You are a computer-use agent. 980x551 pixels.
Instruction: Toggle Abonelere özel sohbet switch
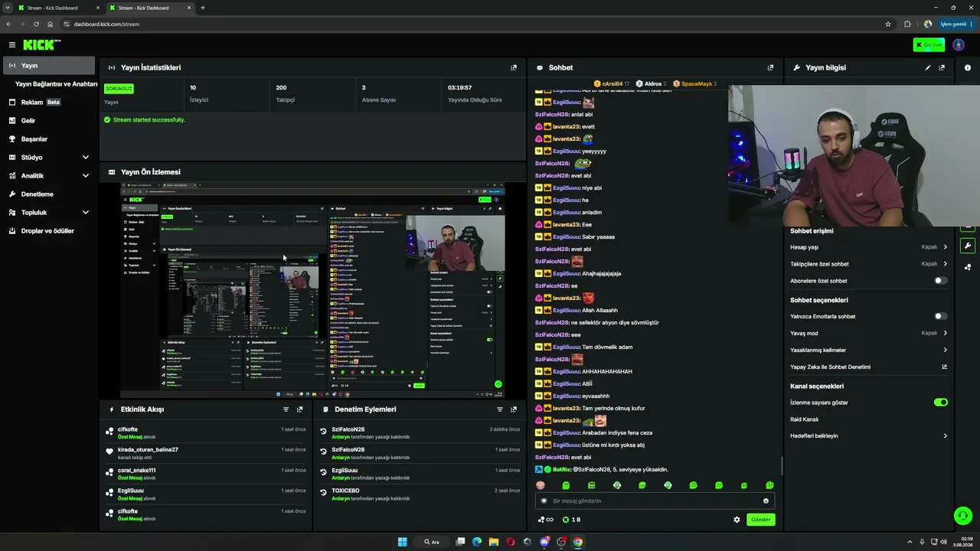941,281
